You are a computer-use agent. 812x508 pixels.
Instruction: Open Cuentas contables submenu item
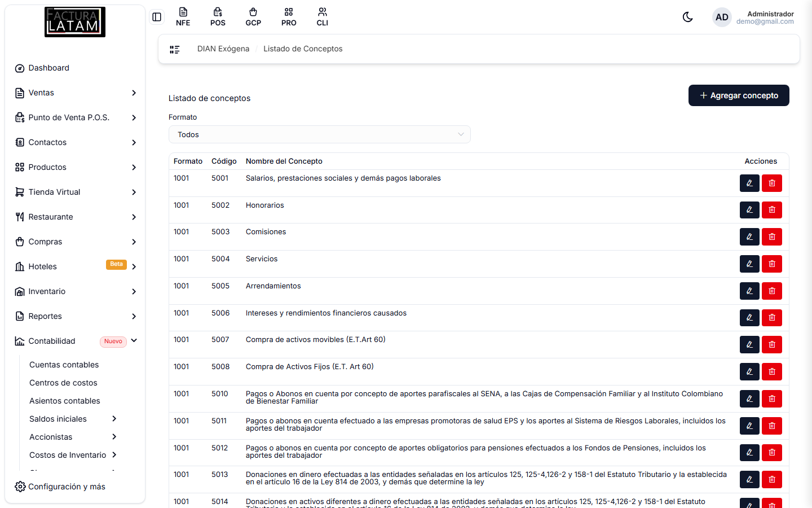[x=64, y=365]
